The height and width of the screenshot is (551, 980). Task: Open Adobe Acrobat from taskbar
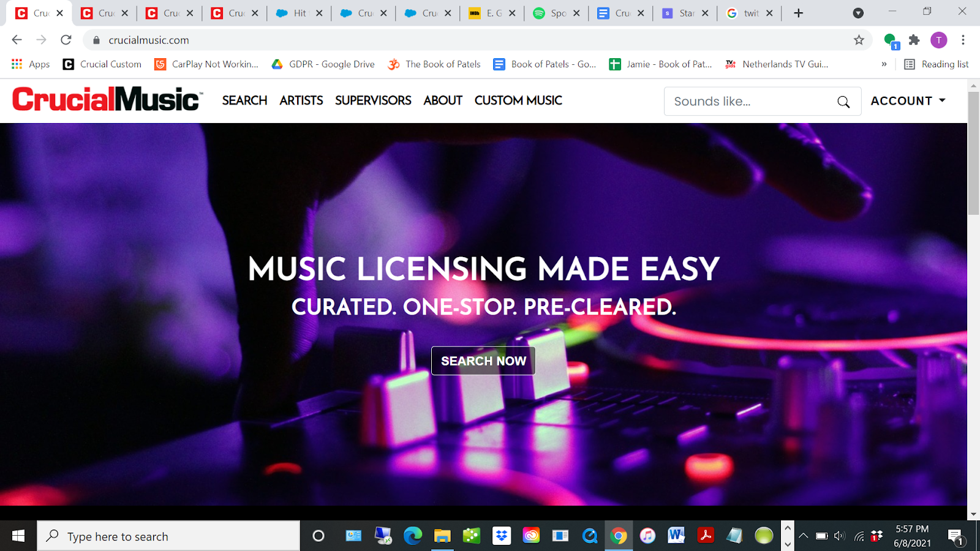pos(706,536)
